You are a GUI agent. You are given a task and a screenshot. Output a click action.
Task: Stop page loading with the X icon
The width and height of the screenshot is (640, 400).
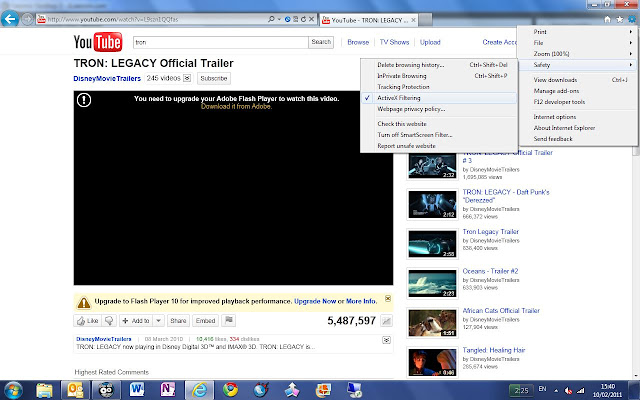click(311, 19)
